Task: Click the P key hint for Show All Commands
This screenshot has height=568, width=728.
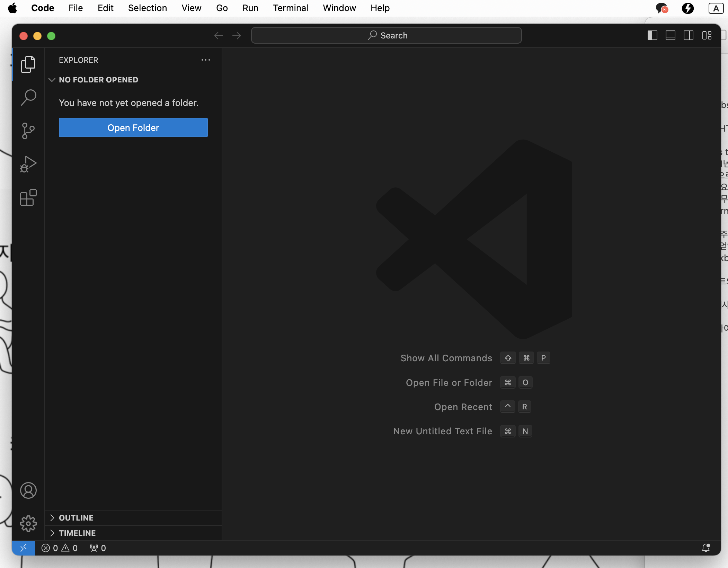Action: click(543, 358)
